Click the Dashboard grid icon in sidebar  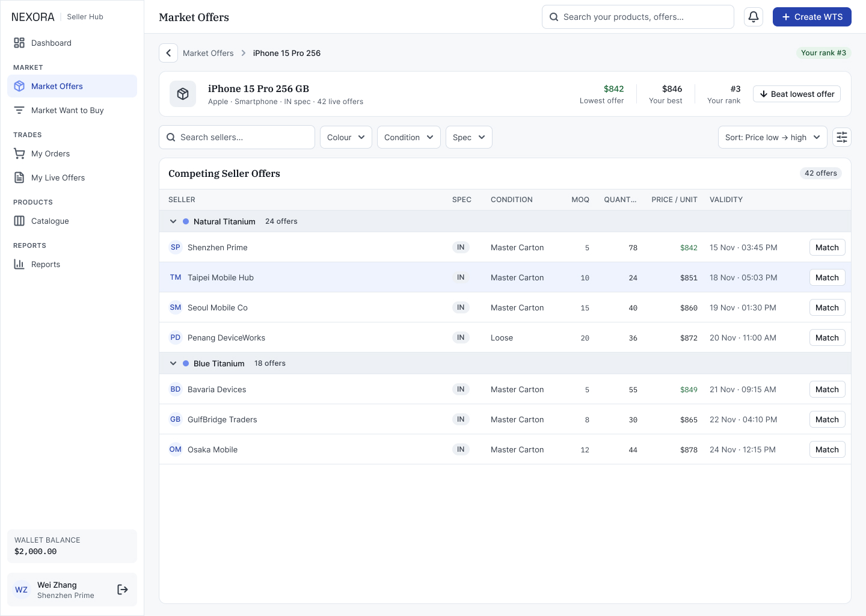coord(19,43)
